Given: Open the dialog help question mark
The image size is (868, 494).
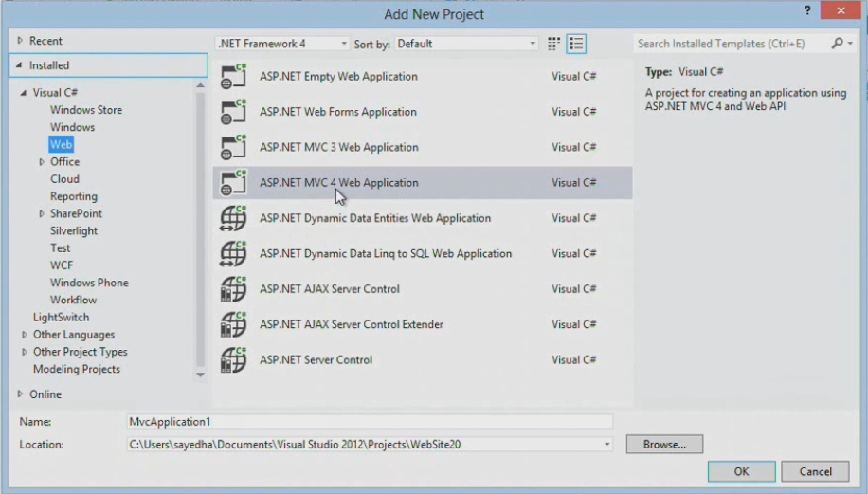Looking at the screenshot, I should (x=807, y=10).
